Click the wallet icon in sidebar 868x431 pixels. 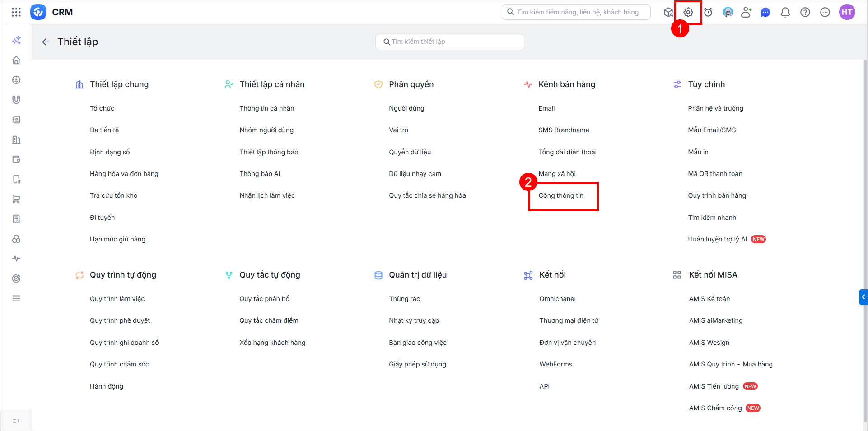point(16,159)
